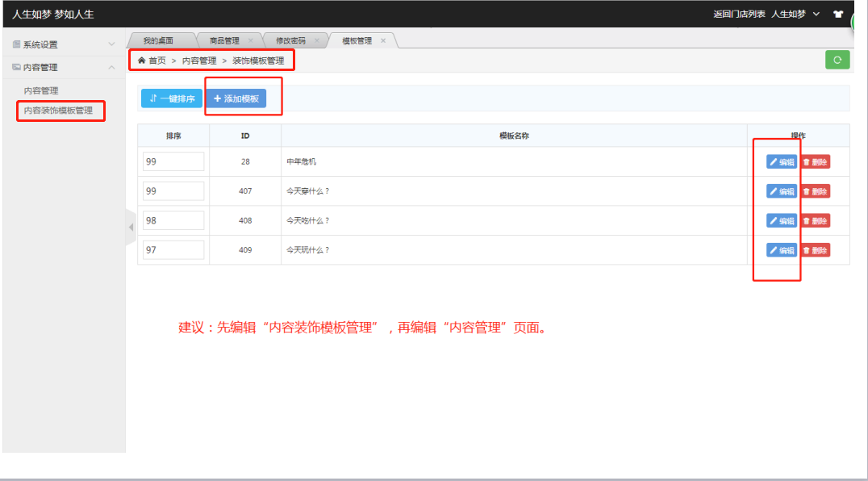The image size is (868, 481).
Task: Expand the 系统设置 sidebar menu
Action: (63, 44)
